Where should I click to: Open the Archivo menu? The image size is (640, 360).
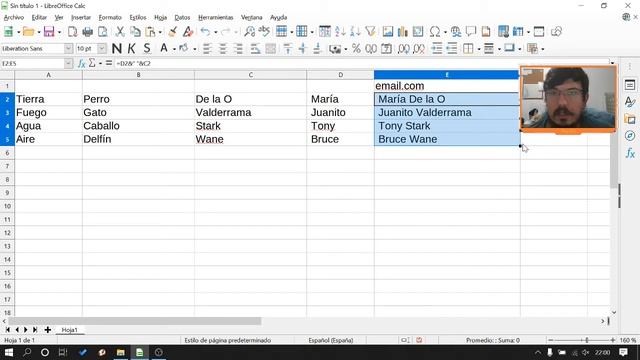click(x=14, y=17)
